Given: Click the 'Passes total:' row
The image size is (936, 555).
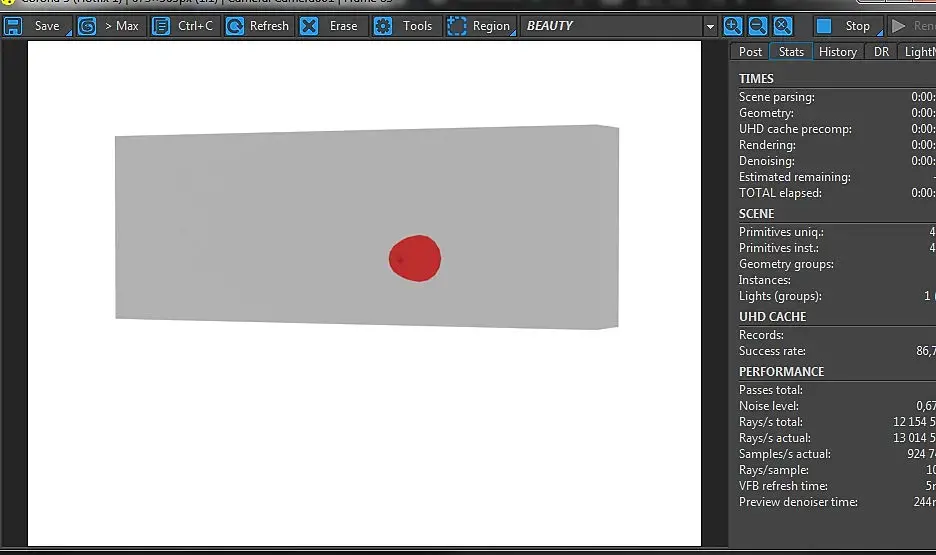Looking at the screenshot, I should 837,390.
